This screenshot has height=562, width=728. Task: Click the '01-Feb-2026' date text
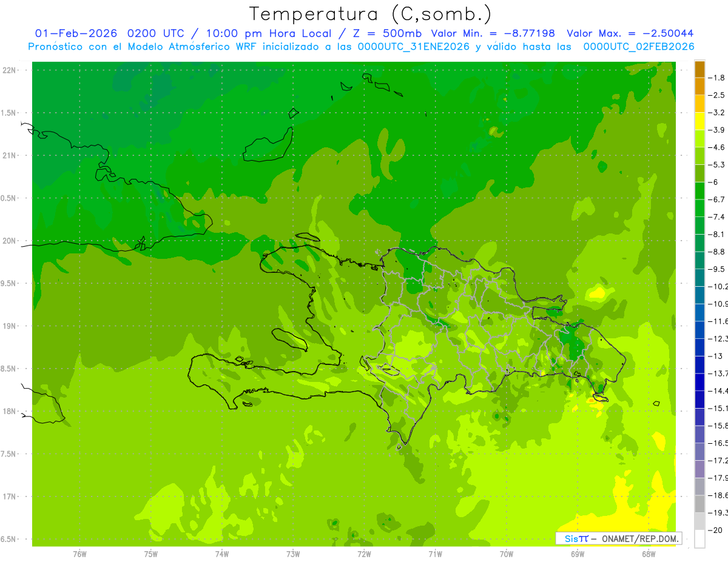[76, 33]
